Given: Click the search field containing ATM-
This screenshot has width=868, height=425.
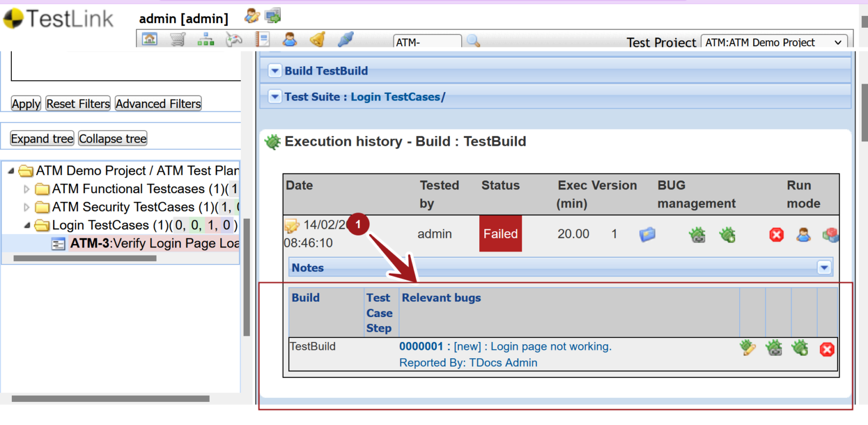Looking at the screenshot, I should (427, 42).
